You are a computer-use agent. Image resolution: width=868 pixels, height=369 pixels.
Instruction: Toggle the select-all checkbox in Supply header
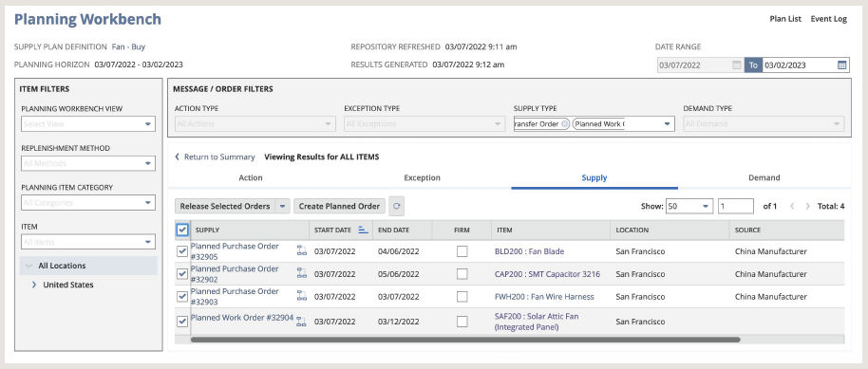click(182, 230)
